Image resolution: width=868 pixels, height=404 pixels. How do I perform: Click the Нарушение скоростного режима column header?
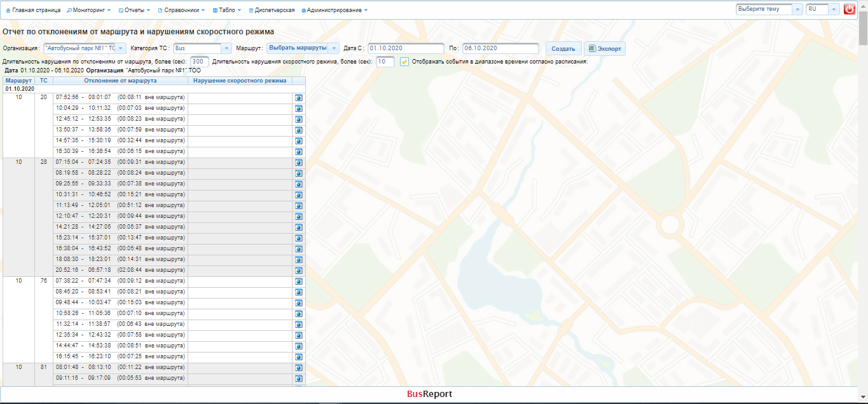click(240, 81)
